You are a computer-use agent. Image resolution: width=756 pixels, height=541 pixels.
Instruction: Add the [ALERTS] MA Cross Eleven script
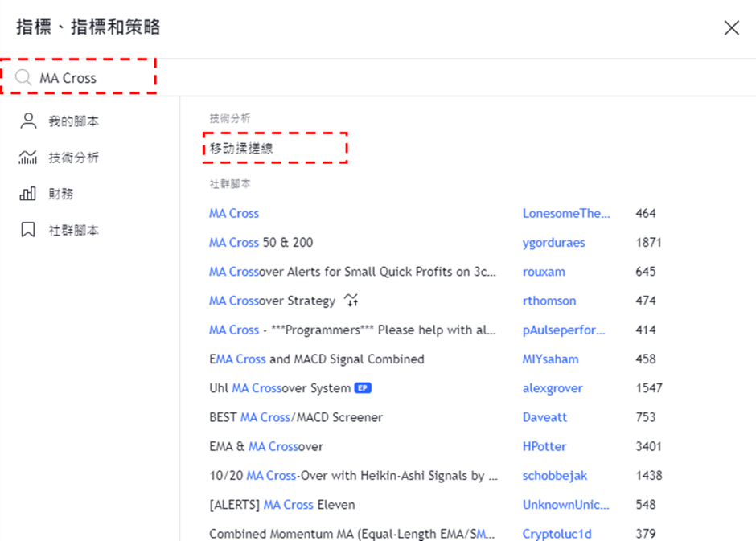pos(281,505)
